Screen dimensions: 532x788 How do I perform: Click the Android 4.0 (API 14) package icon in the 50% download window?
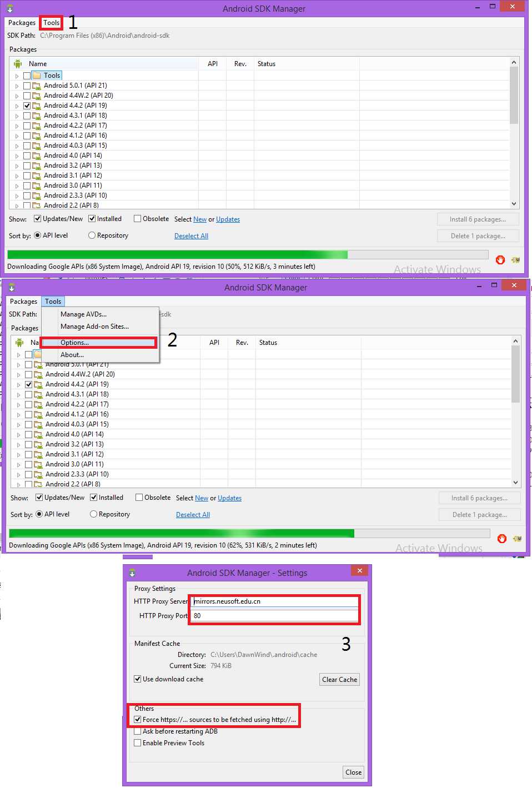pos(37,155)
